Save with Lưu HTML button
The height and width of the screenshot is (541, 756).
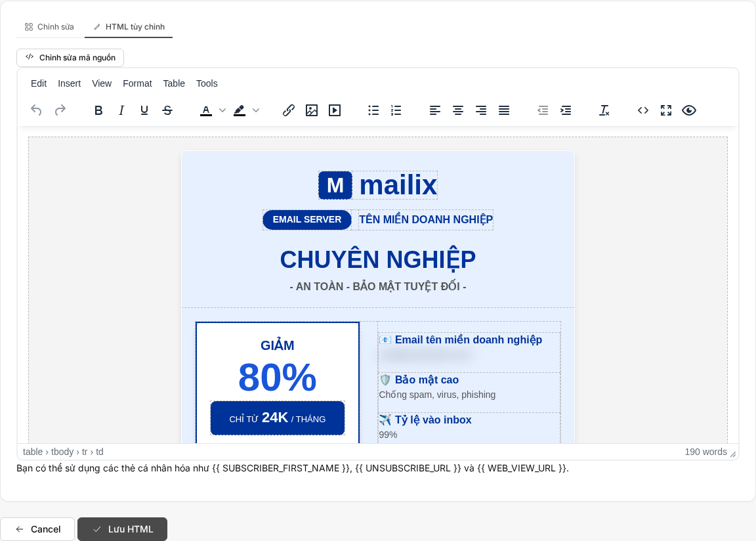[123, 529]
